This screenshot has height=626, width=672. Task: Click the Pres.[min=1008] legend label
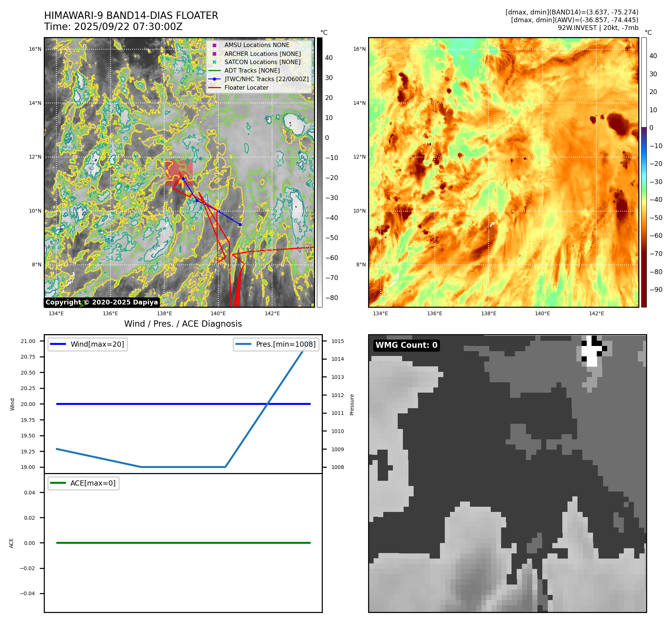(286, 344)
